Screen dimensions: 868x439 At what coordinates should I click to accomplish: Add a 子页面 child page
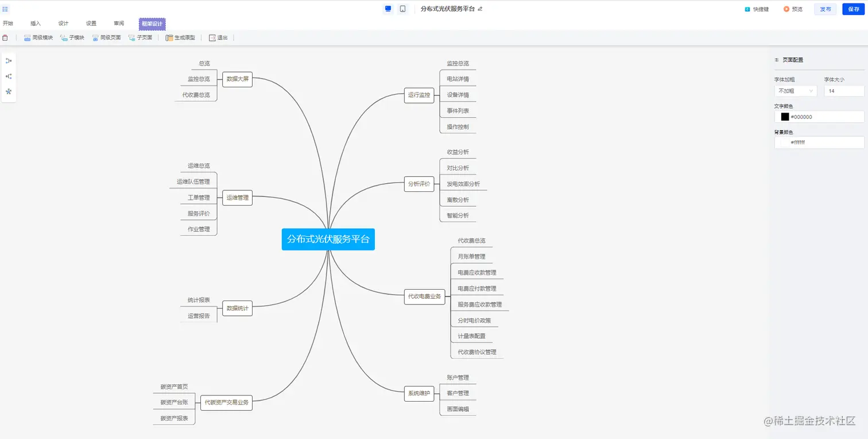click(x=140, y=37)
